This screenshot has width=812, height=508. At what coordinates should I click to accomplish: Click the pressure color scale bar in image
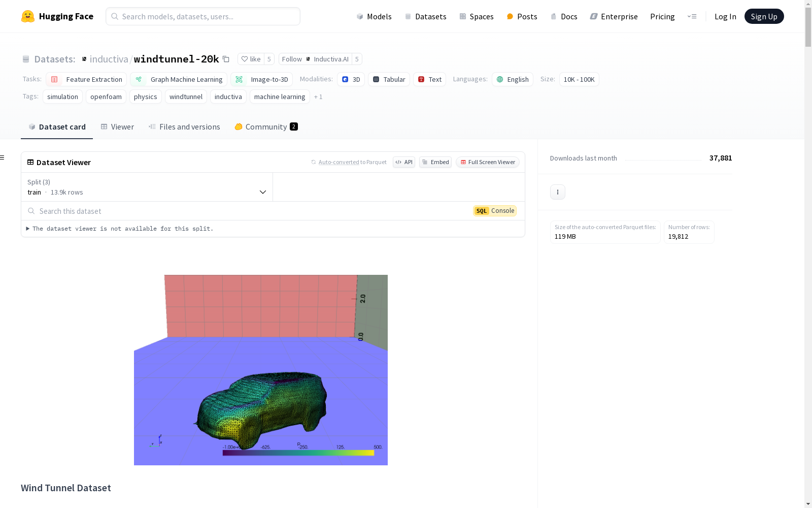[x=298, y=453]
